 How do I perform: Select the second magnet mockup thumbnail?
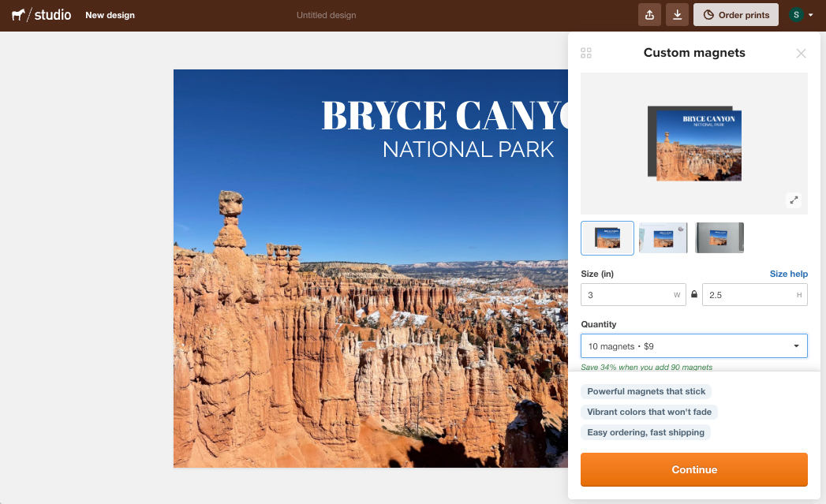663,238
